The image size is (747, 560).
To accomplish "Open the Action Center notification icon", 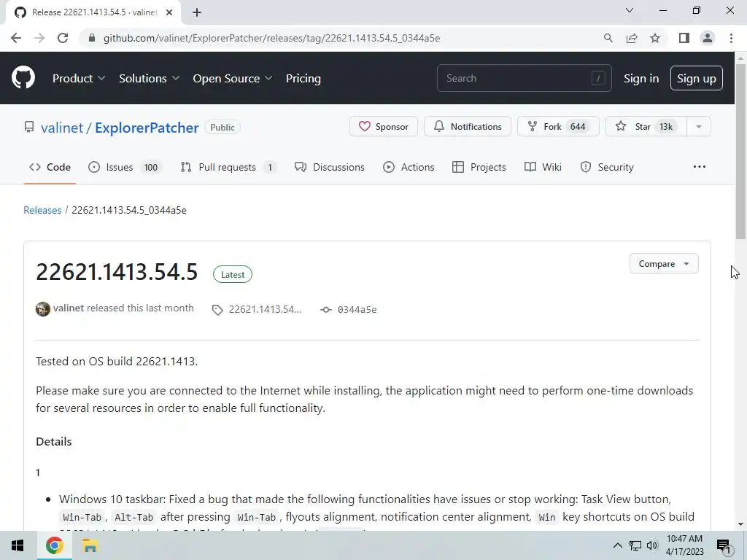I will coord(724,546).
